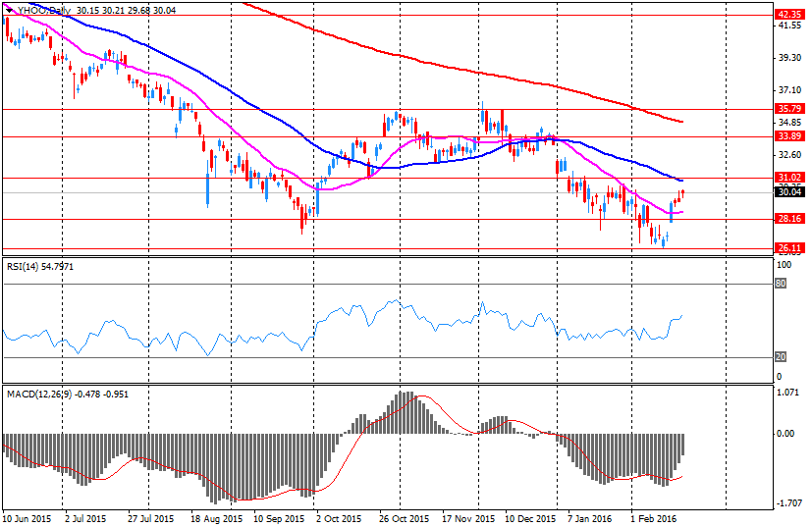Click the YHOO,Daily chart title text
This screenshot has height=527, width=812.
(x=42, y=11)
